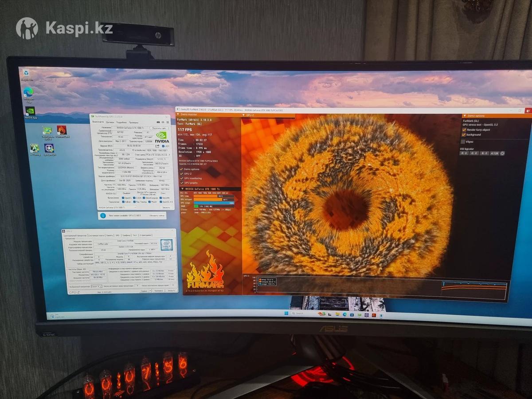Viewport: 532px width, 399px height.
Task: Click the Windows Start button on taskbar
Action: [286, 313]
